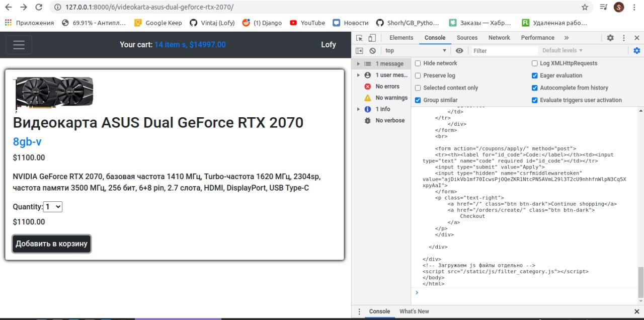
Task: Uncheck Evaluate triggers user activation
Action: point(534,100)
